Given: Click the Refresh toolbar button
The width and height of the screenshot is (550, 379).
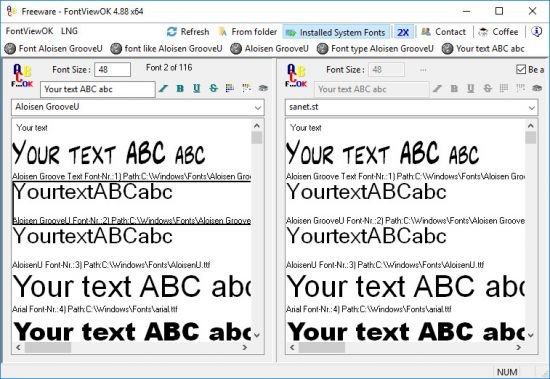Looking at the screenshot, I should click(x=188, y=32).
